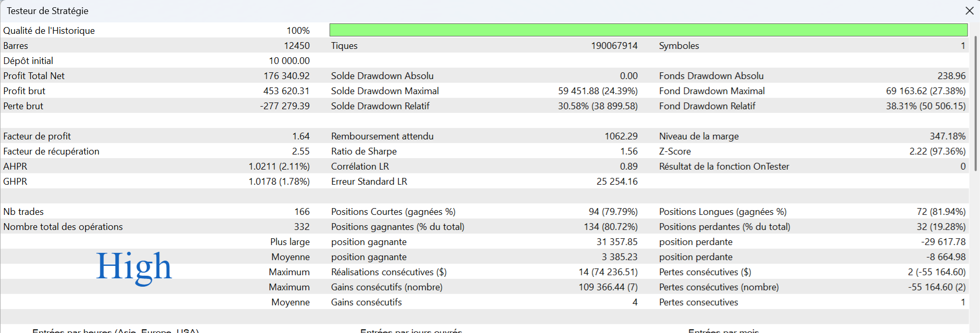This screenshot has height=333, width=980.
Task: Select the Tiques count 190067914
Action: click(614, 46)
